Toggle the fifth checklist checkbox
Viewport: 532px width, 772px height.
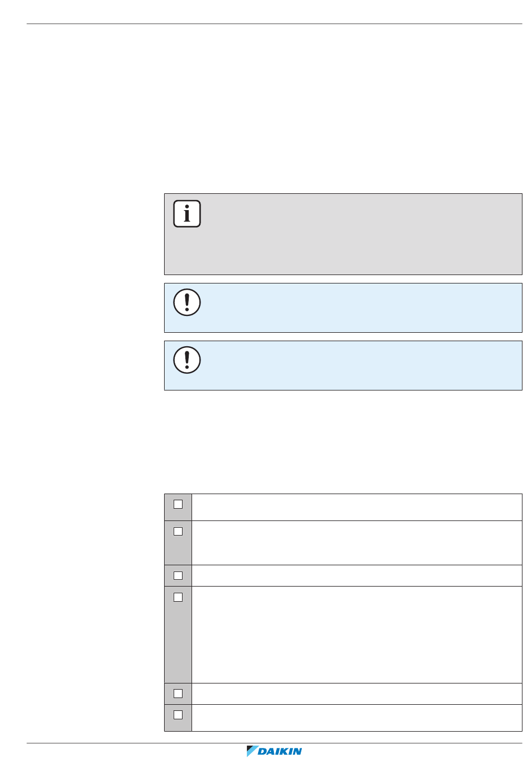[178, 694]
